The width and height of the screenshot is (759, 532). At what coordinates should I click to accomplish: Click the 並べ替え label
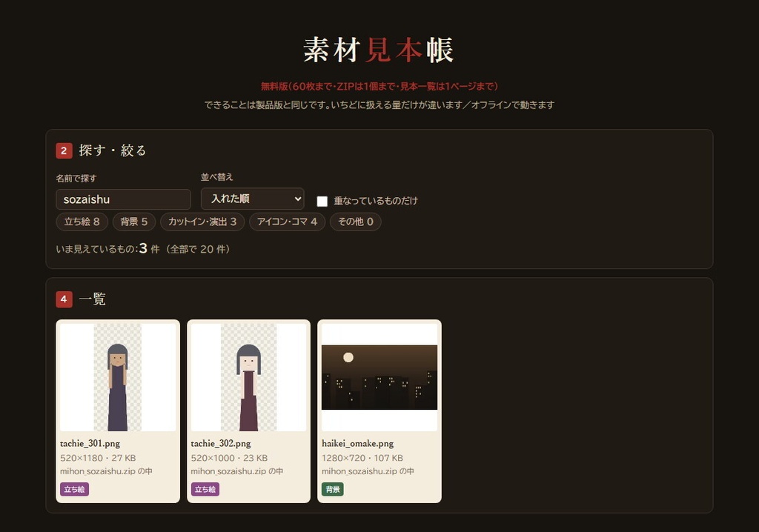coord(217,177)
